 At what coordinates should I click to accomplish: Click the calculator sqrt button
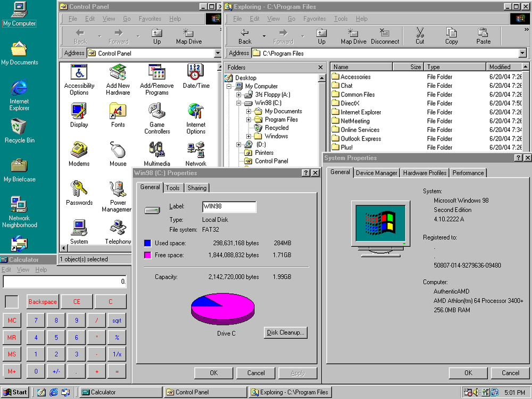pyautogui.click(x=117, y=320)
